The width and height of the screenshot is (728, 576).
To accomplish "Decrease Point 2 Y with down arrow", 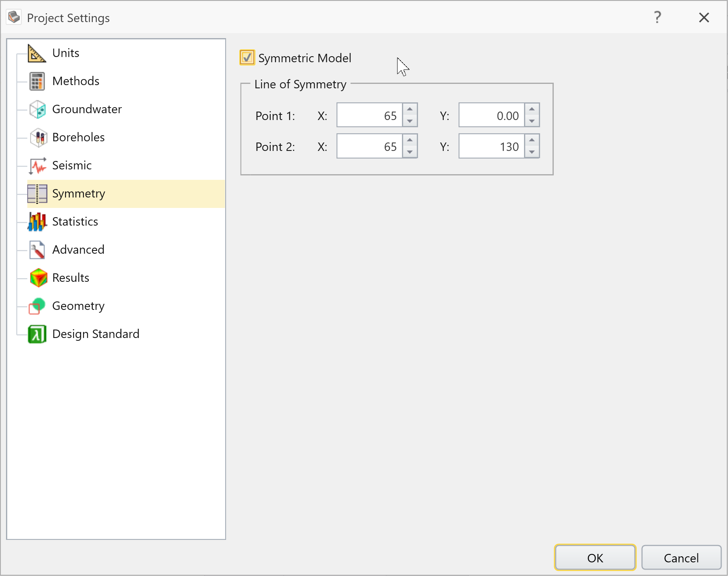I will [x=532, y=152].
